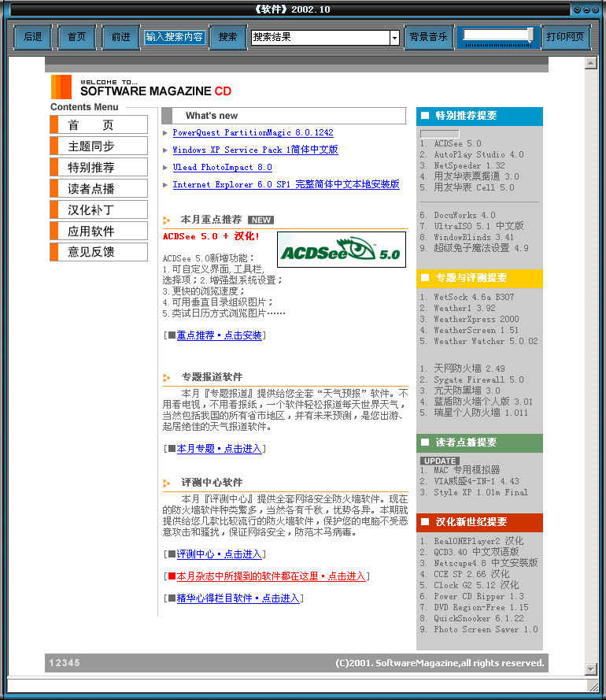Click 精华心得栏目软件・点击进入 link
The image size is (606, 700).
(238, 598)
